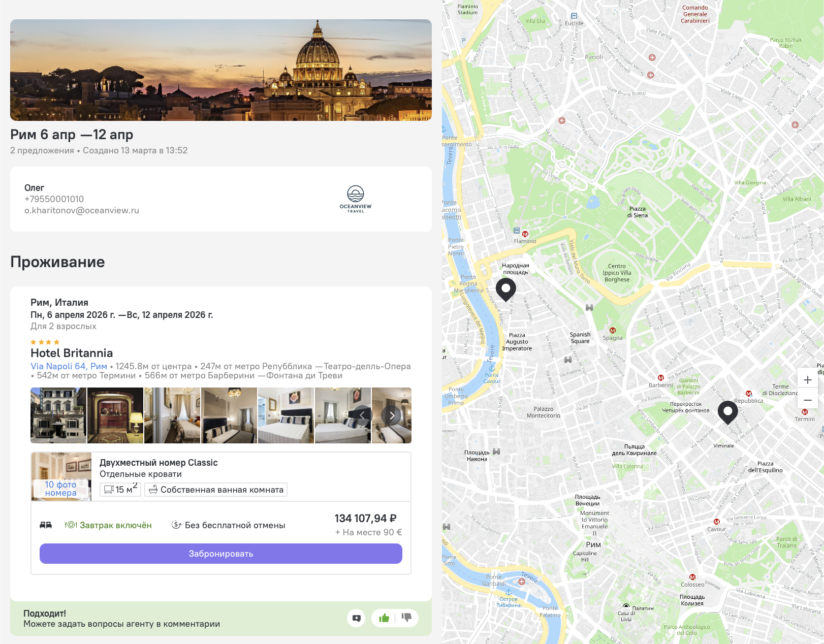Zoom in the map with plus button

[808, 380]
